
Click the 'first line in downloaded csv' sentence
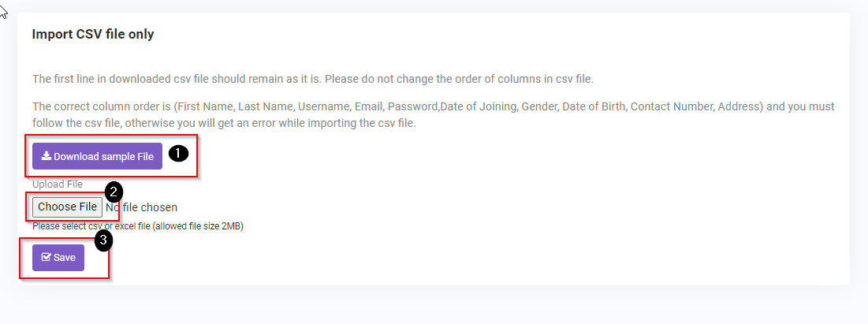[312, 79]
